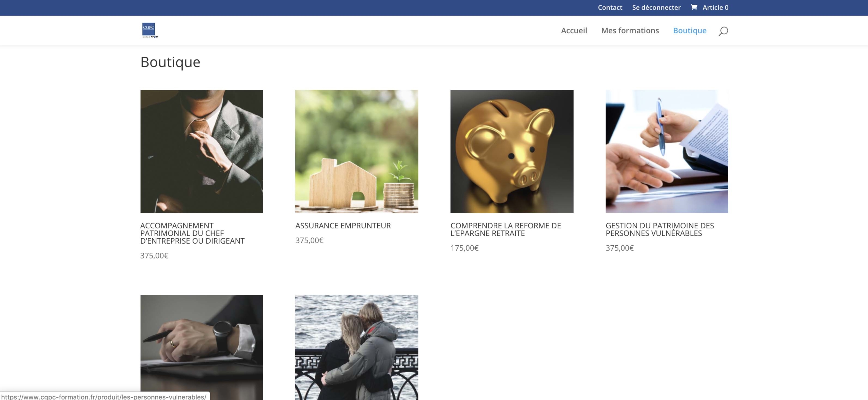The width and height of the screenshot is (868, 400).
Task: Open Accompagnement patrimonial du chef d'entreprise title
Action: tap(193, 233)
